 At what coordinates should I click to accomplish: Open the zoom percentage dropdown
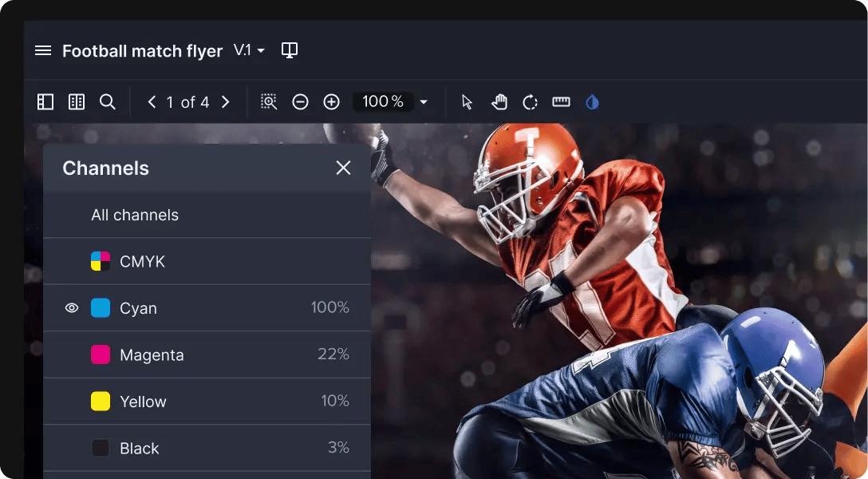coord(424,101)
